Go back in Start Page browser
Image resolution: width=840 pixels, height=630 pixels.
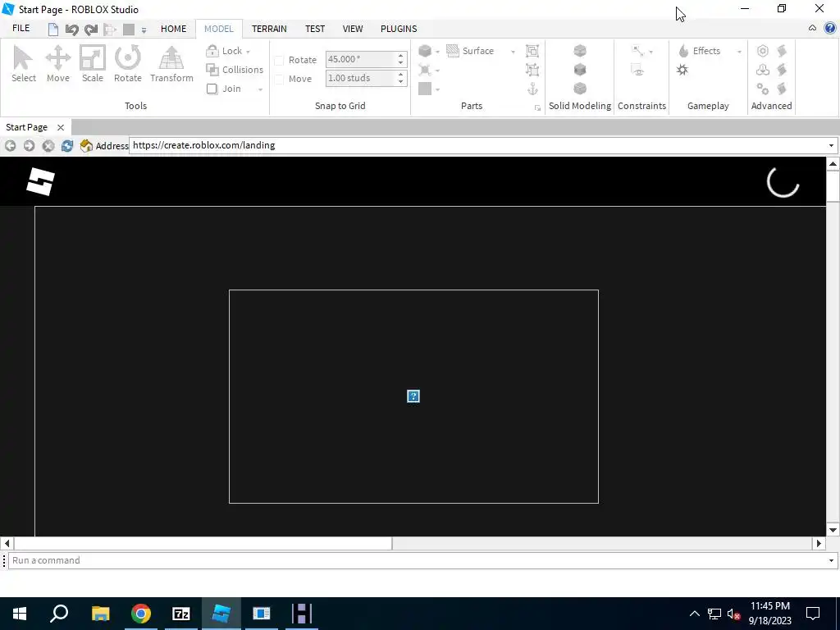tap(10, 146)
